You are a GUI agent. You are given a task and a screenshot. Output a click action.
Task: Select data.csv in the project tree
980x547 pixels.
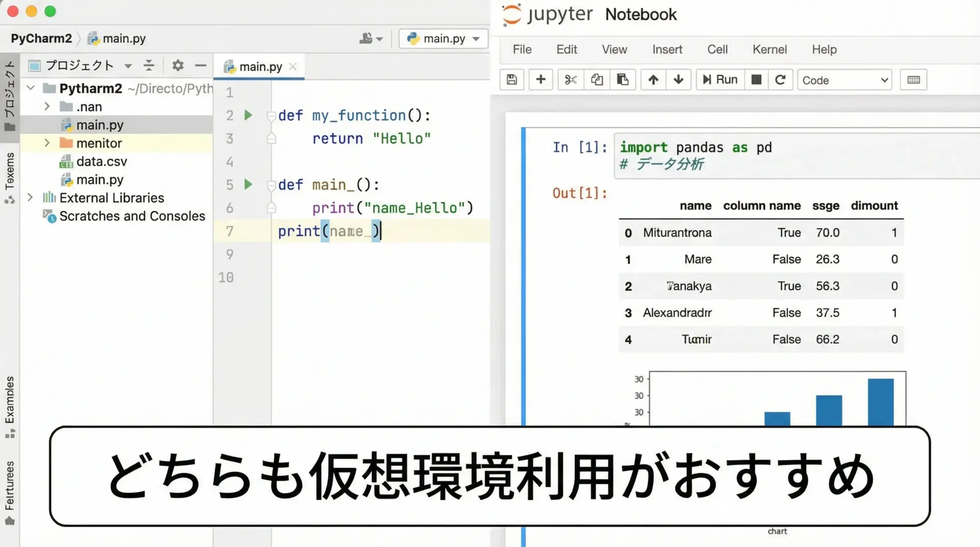[102, 161]
